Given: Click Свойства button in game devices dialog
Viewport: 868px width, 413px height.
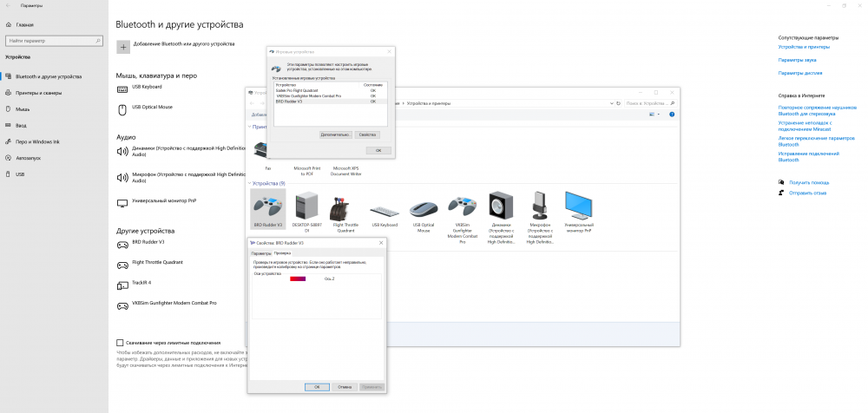Looking at the screenshot, I should click(x=367, y=134).
